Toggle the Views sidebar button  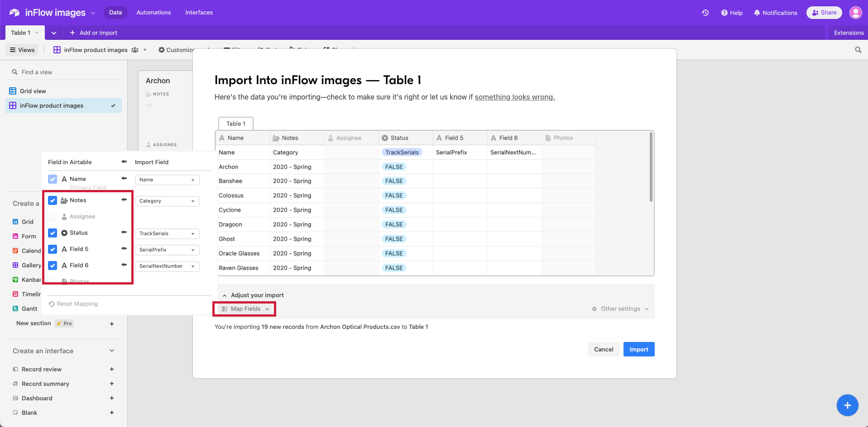(x=22, y=50)
